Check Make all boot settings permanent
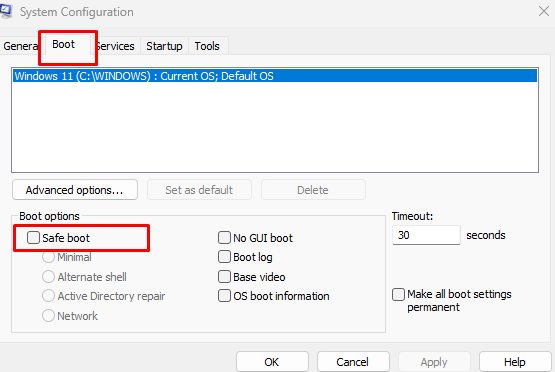Screen dimensions: 555x372 [399, 294]
